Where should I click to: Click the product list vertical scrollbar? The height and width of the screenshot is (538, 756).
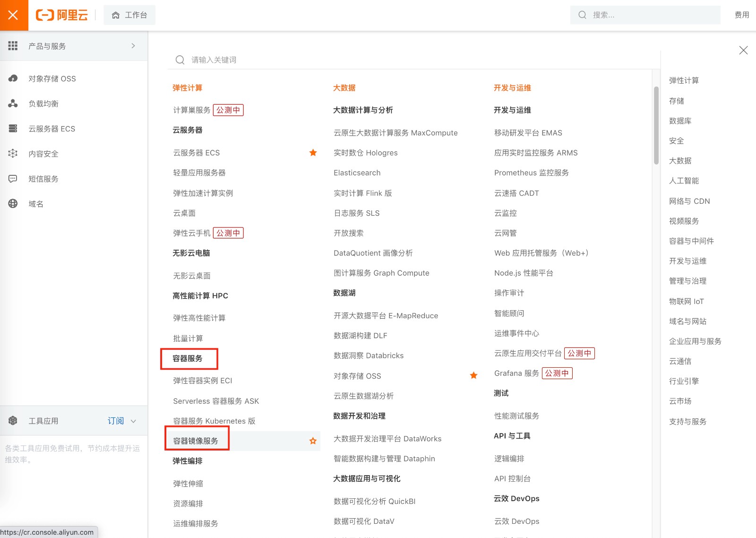pyautogui.click(x=656, y=125)
